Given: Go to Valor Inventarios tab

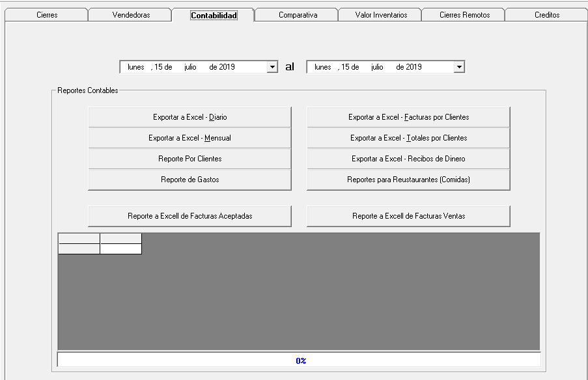Looking at the screenshot, I should pyautogui.click(x=381, y=15).
